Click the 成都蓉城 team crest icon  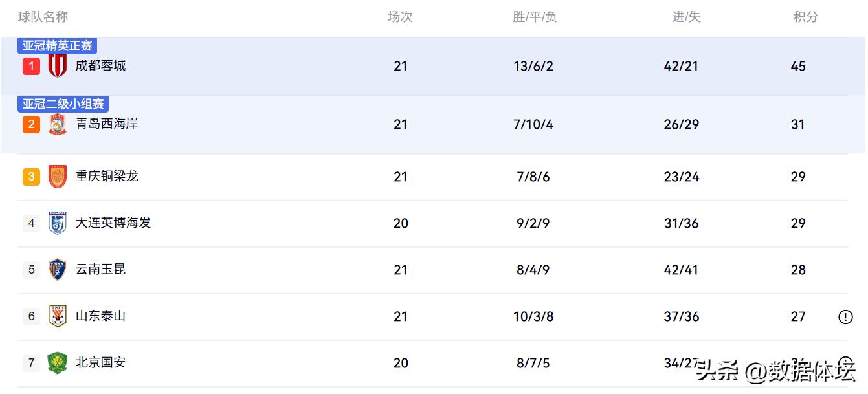point(58,66)
